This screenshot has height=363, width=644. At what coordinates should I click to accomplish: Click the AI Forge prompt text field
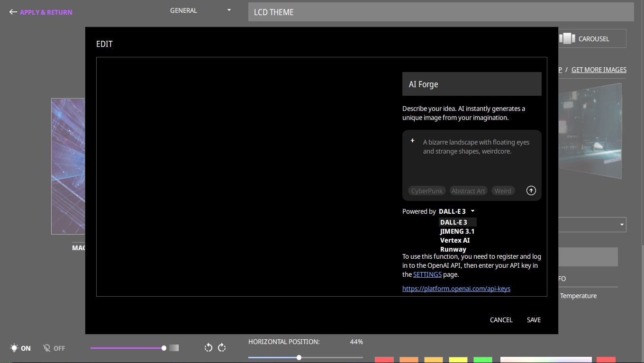point(476,156)
